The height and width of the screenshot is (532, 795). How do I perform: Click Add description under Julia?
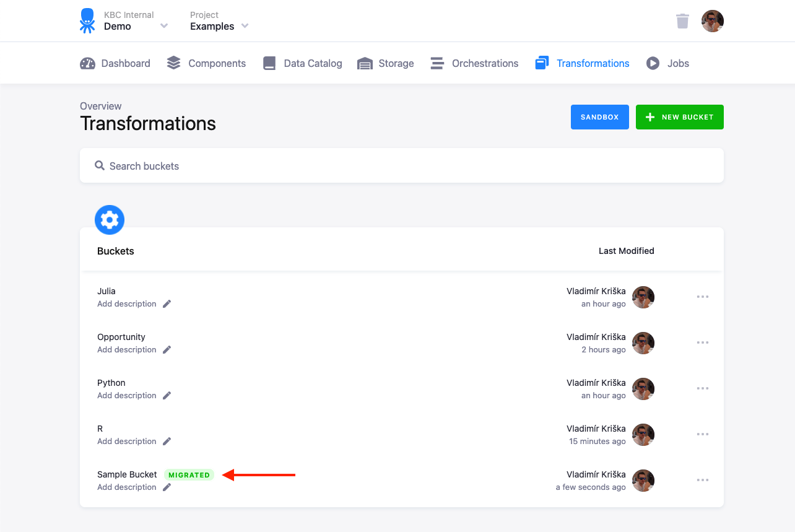tap(127, 304)
